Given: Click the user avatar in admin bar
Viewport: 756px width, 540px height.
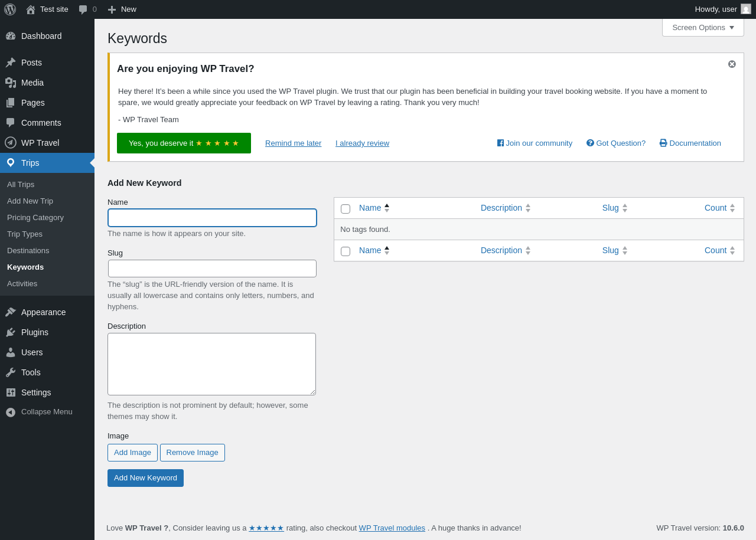Looking at the screenshot, I should [746, 9].
